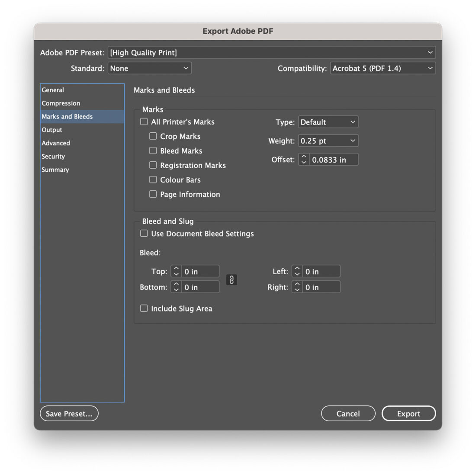This screenshot has height=475, width=476.
Task: Open the Weight dropdown
Action: tap(328, 141)
